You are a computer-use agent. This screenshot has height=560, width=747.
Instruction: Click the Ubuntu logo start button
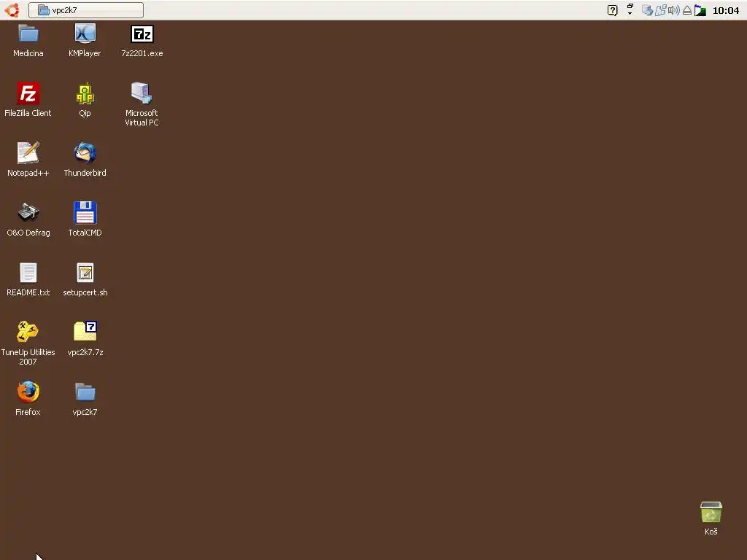pos(12,10)
